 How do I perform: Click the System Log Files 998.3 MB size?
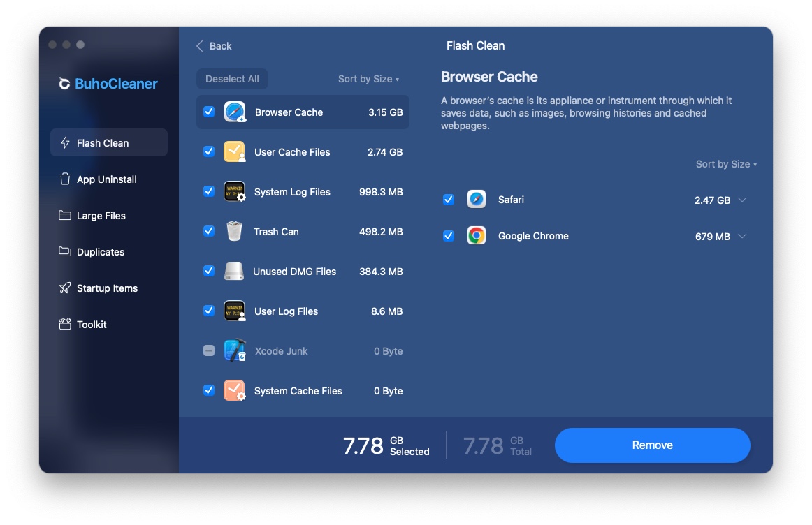click(x=381, y=192)
